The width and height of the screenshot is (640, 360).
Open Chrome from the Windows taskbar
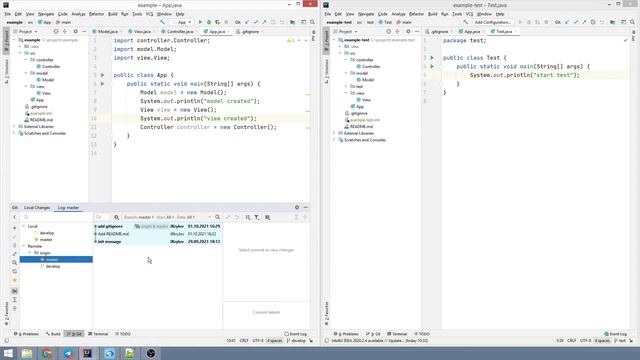pos(47,353)
